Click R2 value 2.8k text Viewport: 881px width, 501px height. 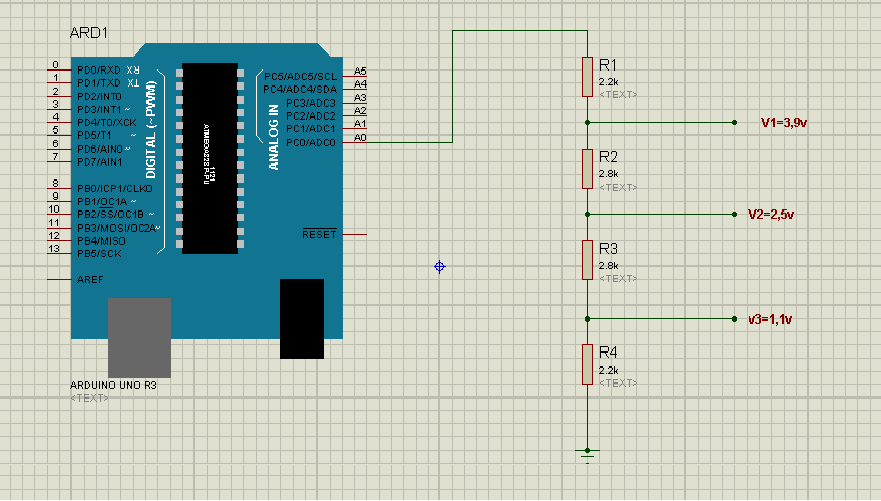[608, 174]
